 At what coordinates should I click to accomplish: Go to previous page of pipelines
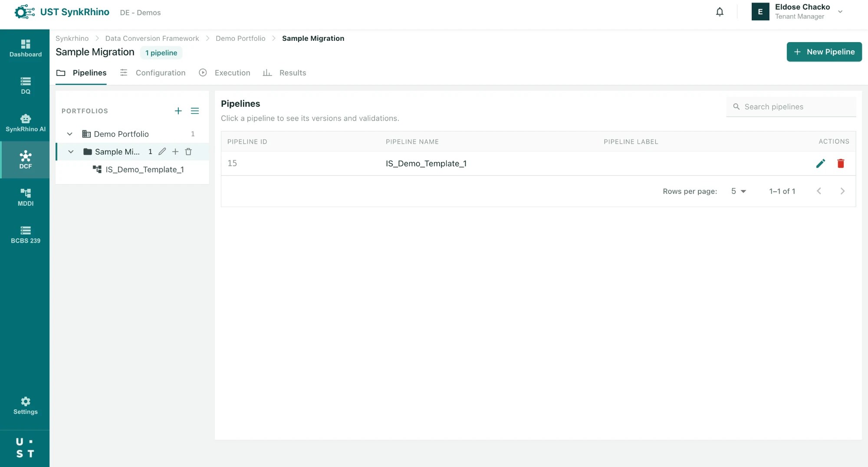pyautogui.click(x=819, y=191)
